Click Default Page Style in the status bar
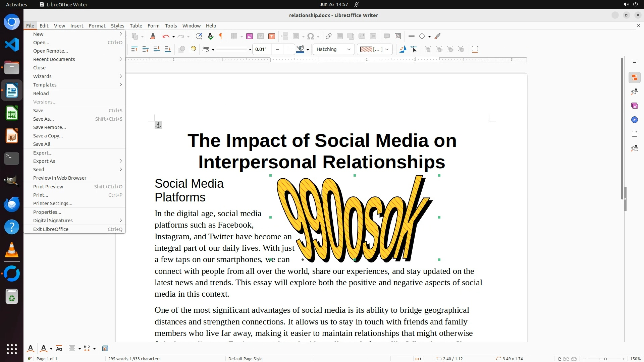Viewport: 644px width, 362px height. click(245, 359)
